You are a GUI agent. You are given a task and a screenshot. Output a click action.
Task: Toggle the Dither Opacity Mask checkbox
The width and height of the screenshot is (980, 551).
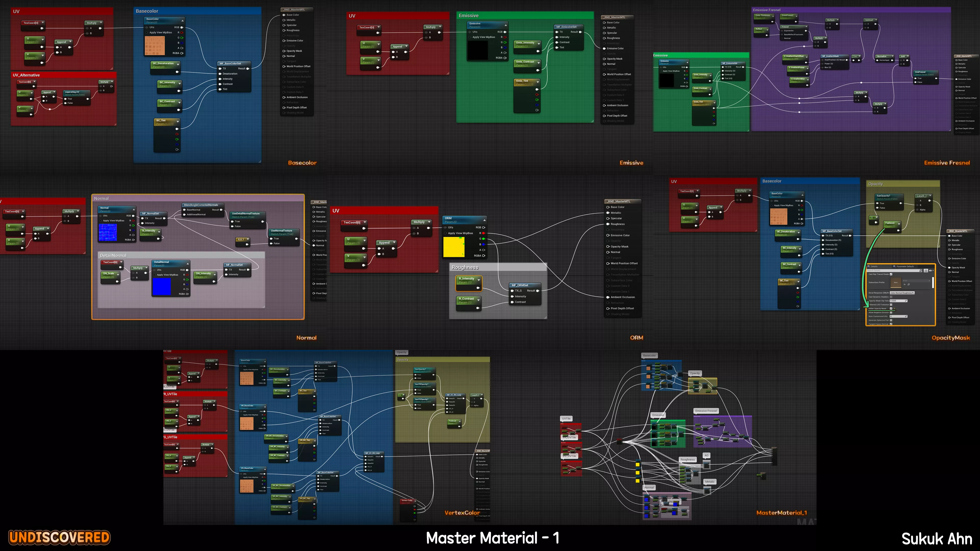891,308
